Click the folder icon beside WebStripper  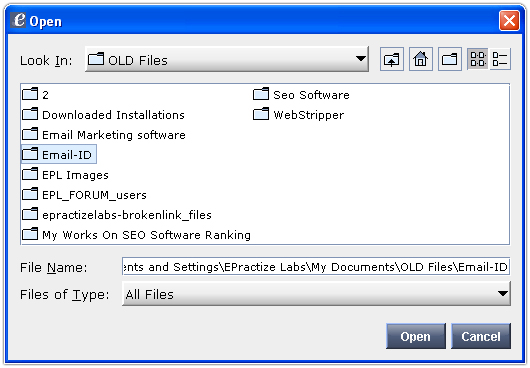pos(261,114)
